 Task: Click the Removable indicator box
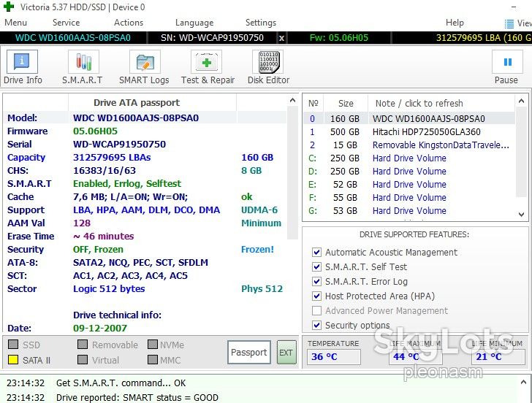83,345
